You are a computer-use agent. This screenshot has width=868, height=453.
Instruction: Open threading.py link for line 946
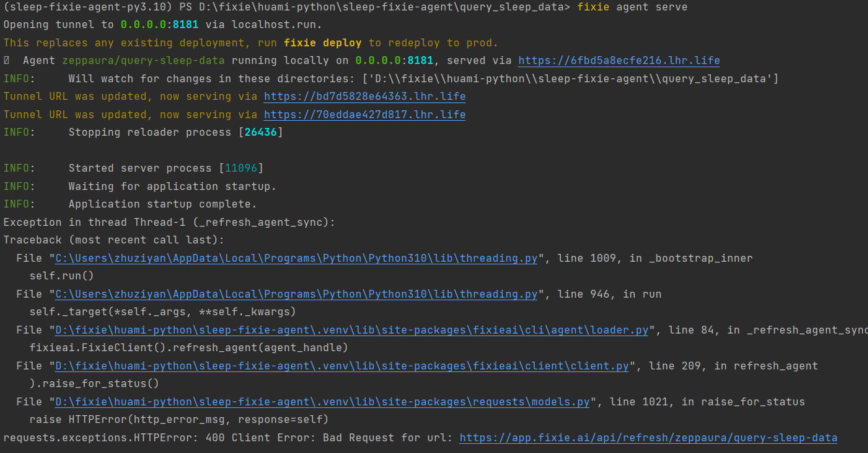[x=297, y=294]
